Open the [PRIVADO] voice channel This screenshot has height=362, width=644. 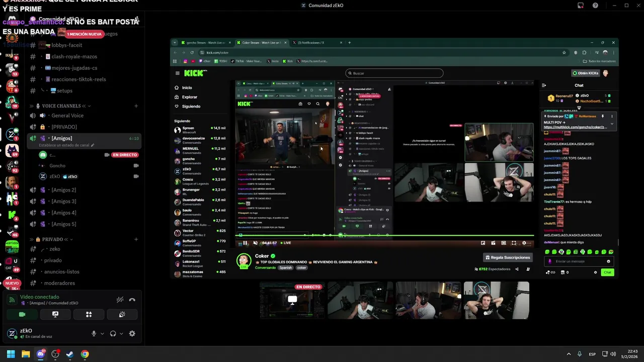point(84,127)
